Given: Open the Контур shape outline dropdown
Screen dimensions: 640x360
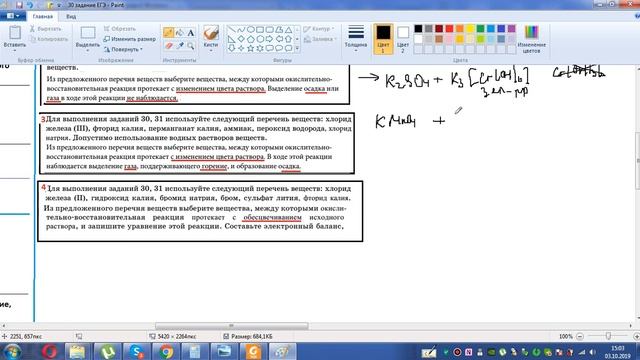Looking at the screenshot, I should tap(320, 29).
